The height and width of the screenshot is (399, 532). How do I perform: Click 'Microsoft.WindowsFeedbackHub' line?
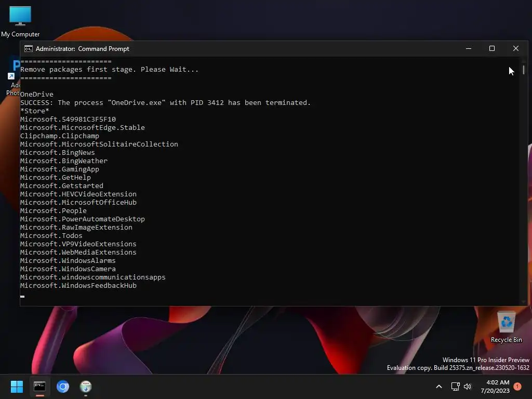point(78,286)
